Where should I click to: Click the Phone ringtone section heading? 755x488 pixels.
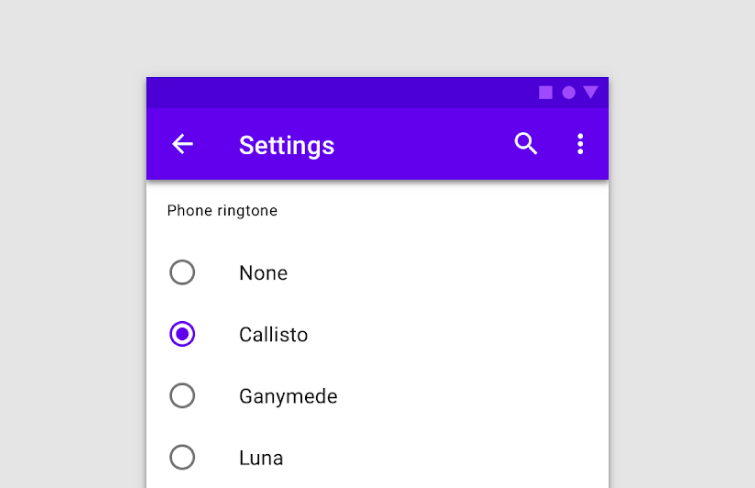click(x=222, y=211)
